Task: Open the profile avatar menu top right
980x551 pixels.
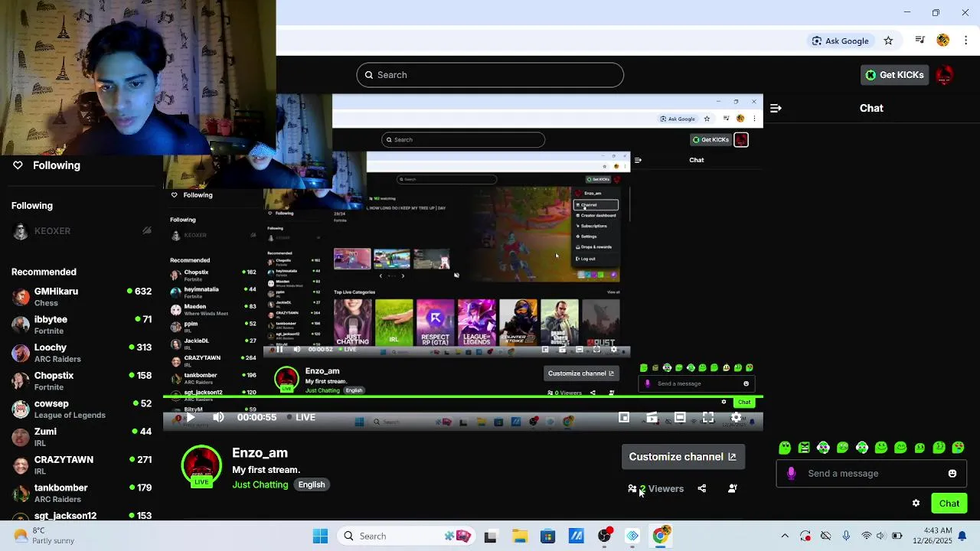Action: click(944, 75)
